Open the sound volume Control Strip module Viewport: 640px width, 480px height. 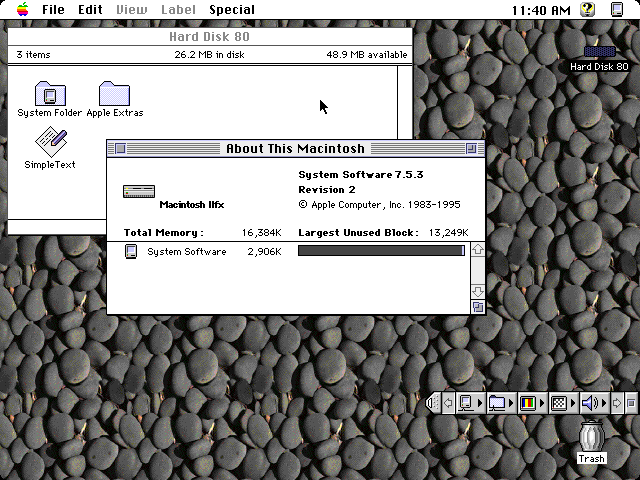(594, 403)
